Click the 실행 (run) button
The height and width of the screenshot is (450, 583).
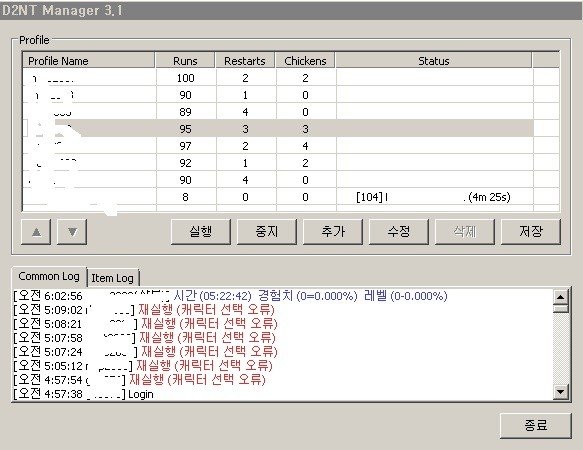tap(201, 232)
